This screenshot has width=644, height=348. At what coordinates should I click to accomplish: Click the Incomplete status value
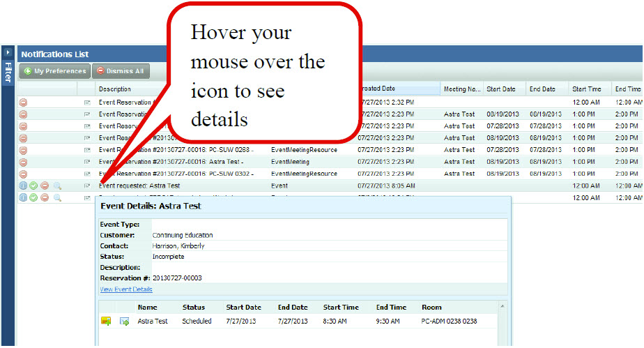tap(168, 257)
